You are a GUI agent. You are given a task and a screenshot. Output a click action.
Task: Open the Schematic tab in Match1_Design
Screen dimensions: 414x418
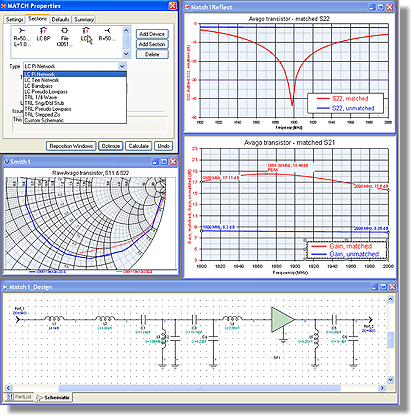tap(54, 397)
